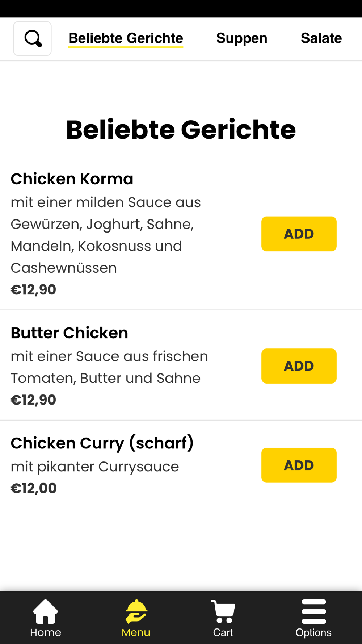Tap the Butter Chicken €12,90 price
Screen dimensions: 362x644
tap(34, 400)
